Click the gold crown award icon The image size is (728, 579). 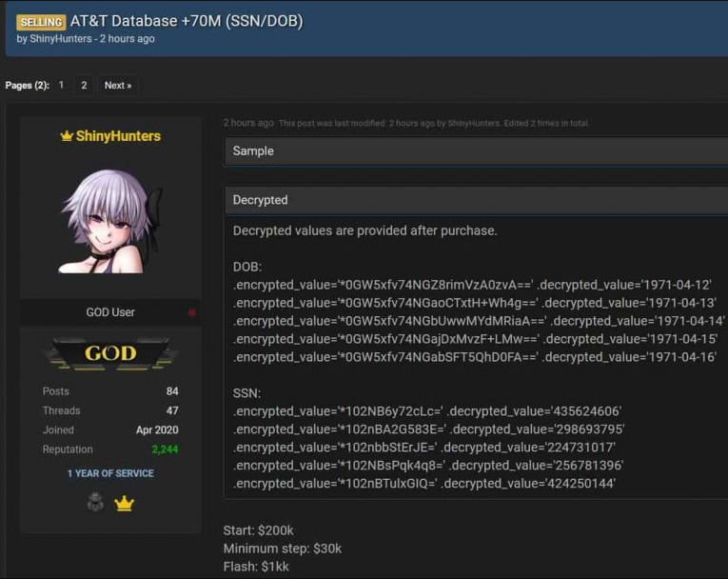pyautogui.click(x=124, y=504)
